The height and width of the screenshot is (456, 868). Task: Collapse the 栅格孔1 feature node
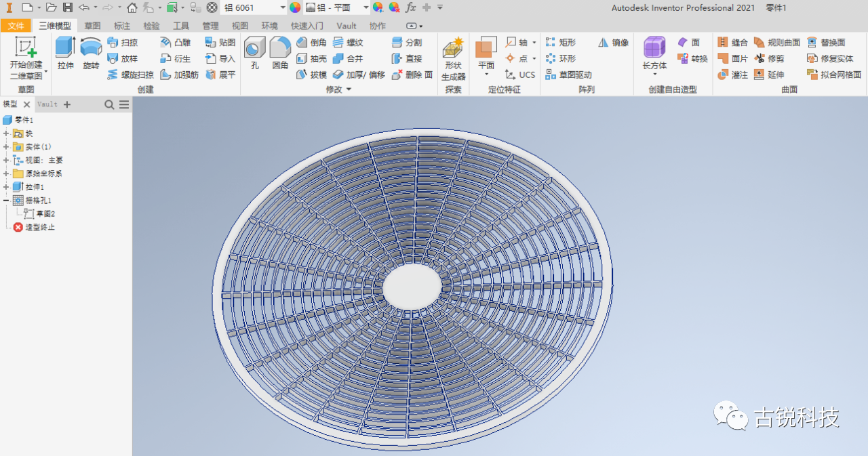point(6,201)
